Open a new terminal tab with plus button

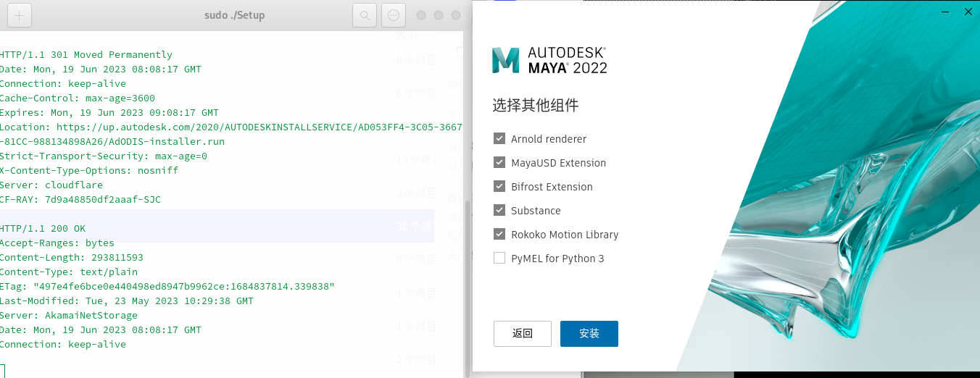[x=19, y=15]
